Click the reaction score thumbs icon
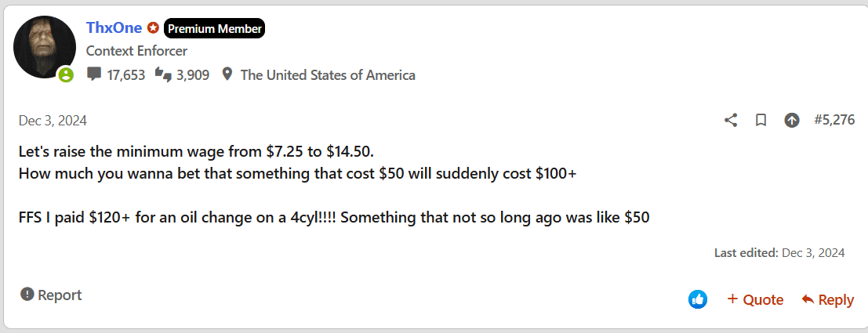This screenshot has width=868, height=333. click(x=163, y=74)
